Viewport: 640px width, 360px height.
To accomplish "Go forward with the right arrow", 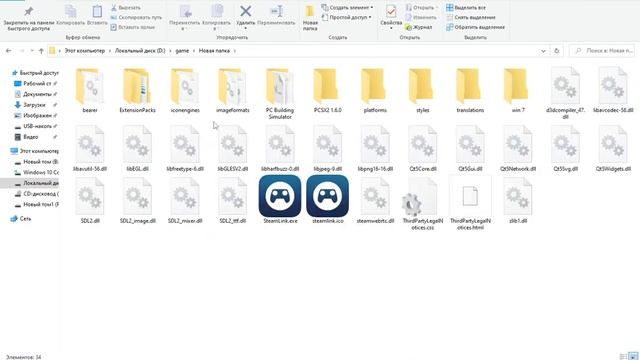I will [22, 51].
